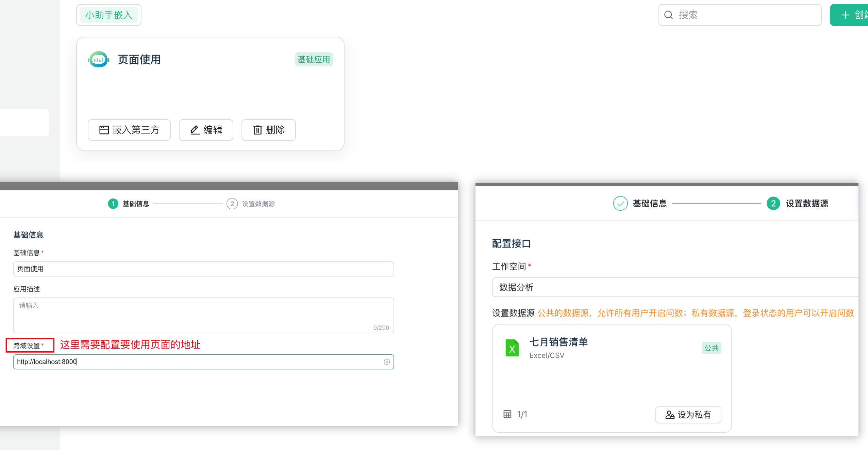This screenshot has width=868, height=450.
Task: Click 设为私有 on 七月销售清单 card
Action: [x=688, y=415]
